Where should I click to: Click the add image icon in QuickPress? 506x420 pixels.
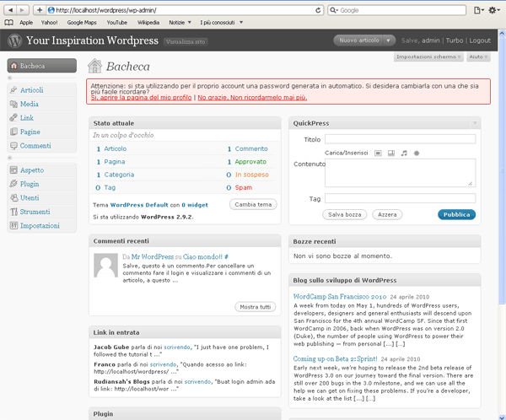click(x=378, y=153)
